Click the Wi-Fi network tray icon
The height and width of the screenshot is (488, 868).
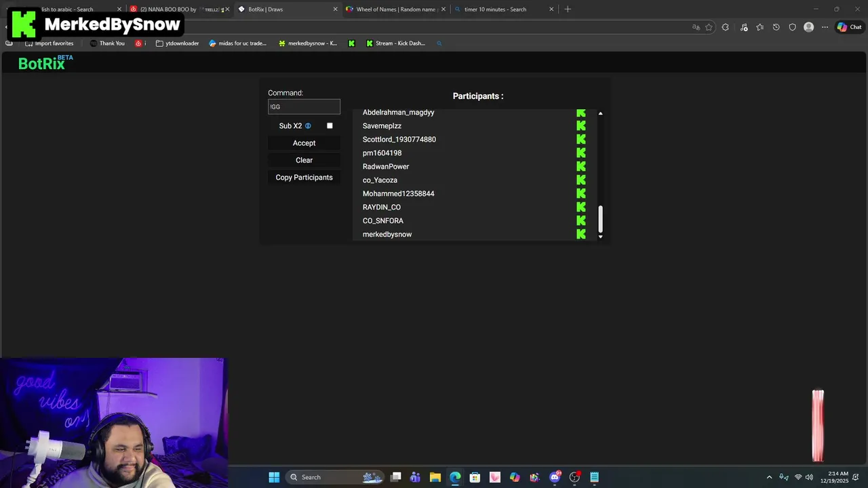pyautogui.click(x=798, y=477)
